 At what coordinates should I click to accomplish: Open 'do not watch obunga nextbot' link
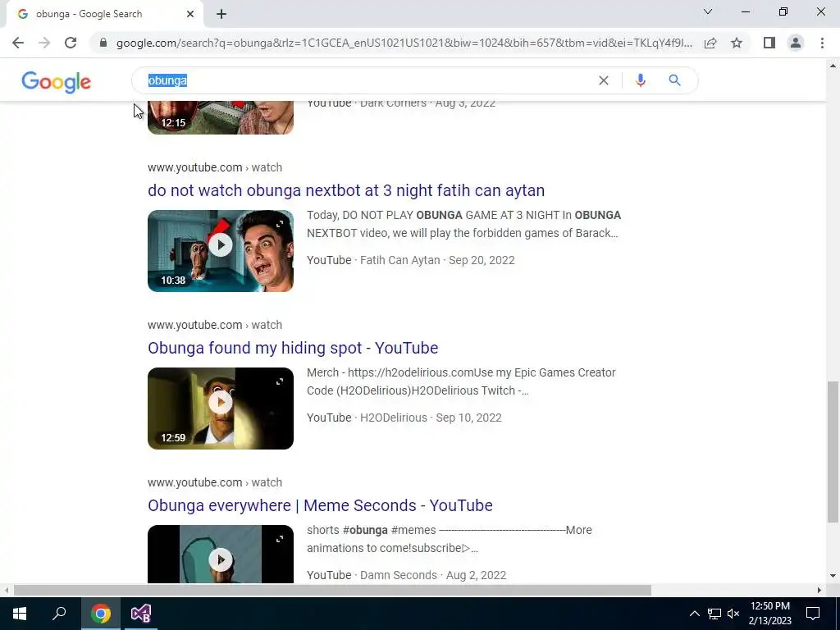click(x=346, y=190)
